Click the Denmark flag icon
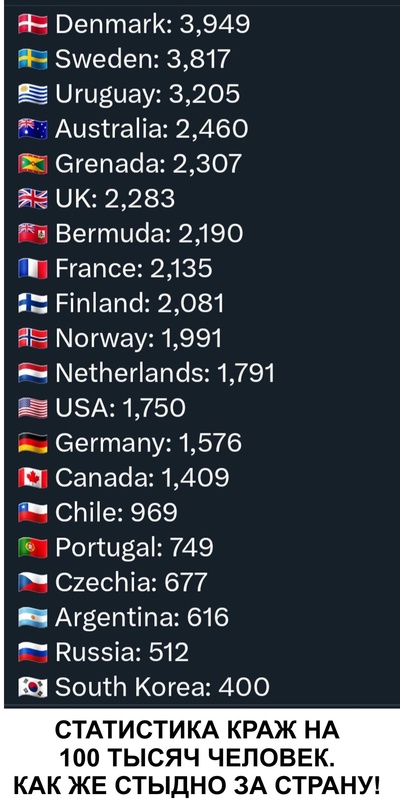 (x=33, y=24)
